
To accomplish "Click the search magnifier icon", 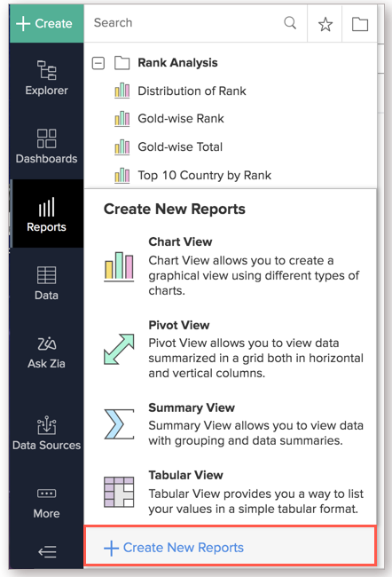I will pos(290,23).
